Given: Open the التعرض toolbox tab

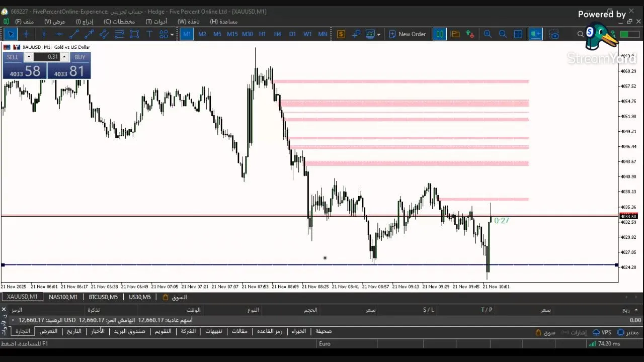Looking at the screenshot, I should [x=48, y=331].
